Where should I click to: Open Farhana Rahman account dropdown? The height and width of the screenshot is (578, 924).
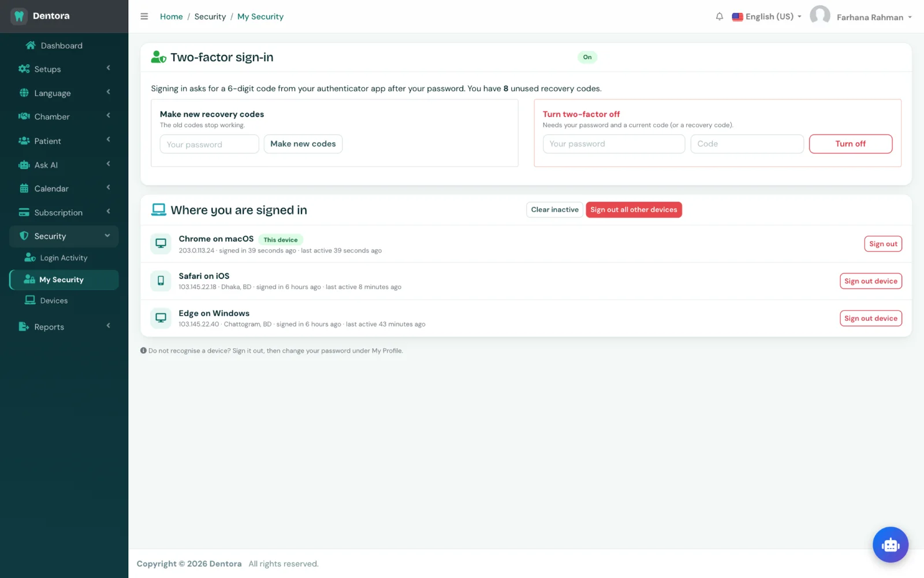(874, 17)
